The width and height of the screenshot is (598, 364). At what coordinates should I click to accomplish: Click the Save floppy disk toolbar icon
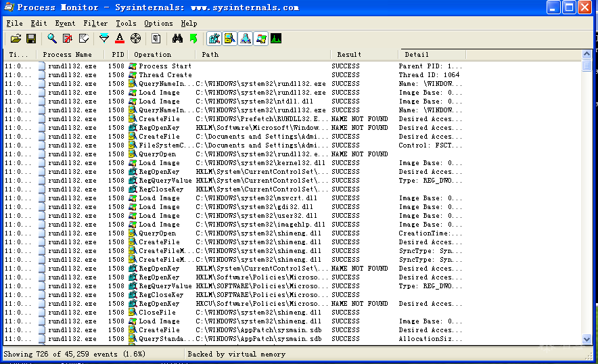click(31, 39)
